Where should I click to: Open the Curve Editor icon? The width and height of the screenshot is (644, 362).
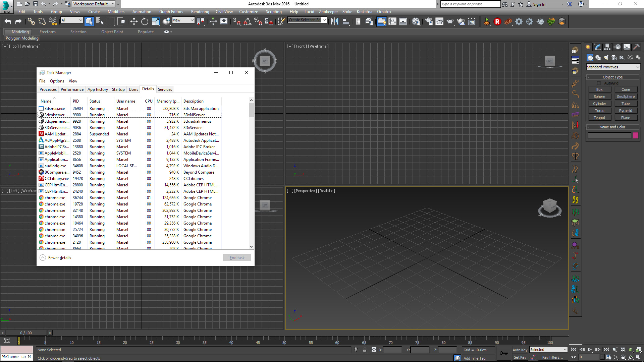tap(392, 22)
